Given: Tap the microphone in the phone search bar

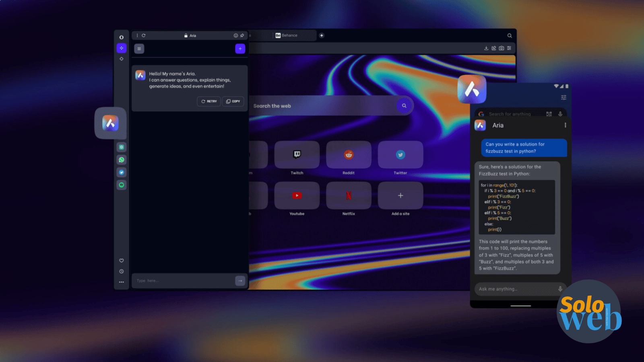Looking at the screenshot, I should tap(560, 114).
